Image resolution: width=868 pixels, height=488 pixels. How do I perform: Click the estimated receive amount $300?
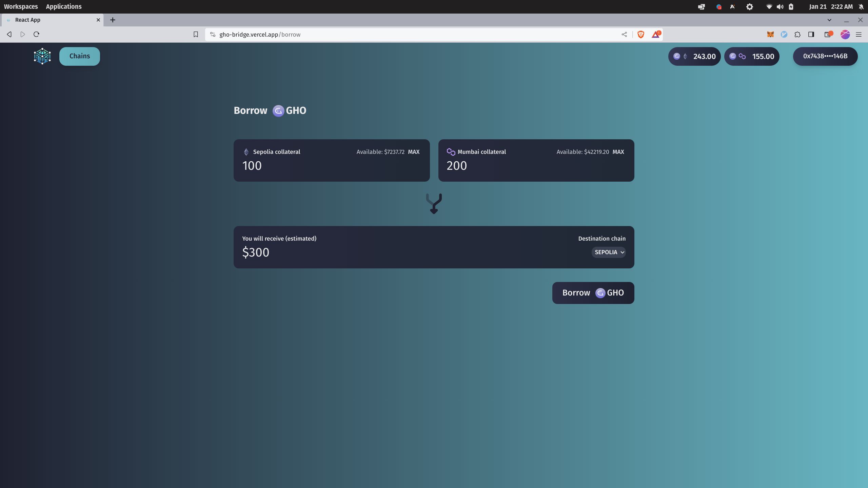256,252
